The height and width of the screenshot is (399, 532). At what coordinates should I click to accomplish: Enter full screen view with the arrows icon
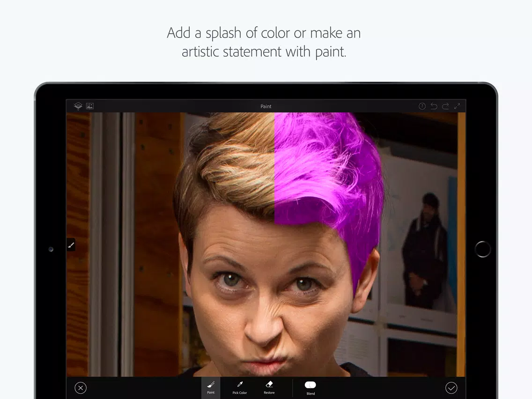[457, 106]
